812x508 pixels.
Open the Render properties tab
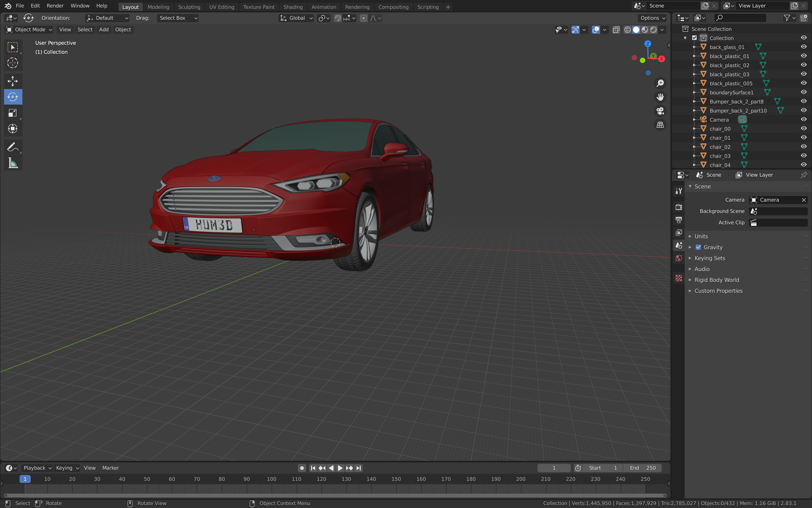(679, 207)
